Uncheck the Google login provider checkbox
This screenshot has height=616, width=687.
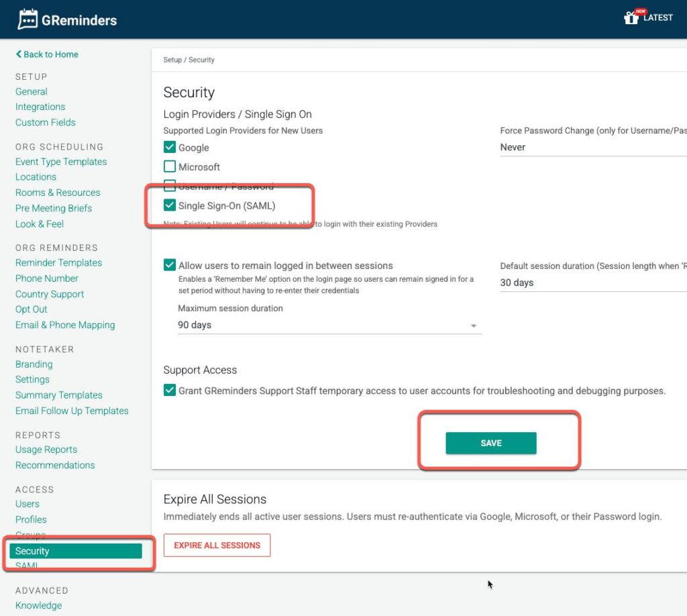point(170,148)
